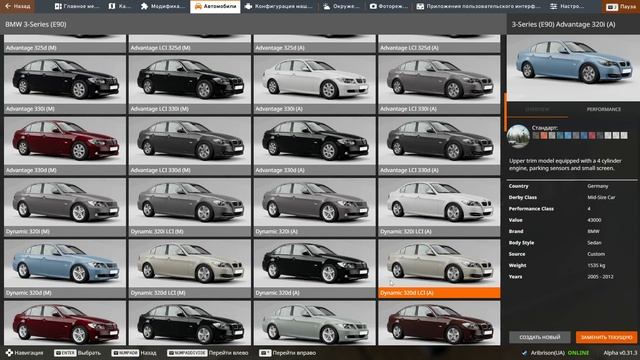
Task: Select the maroon car in bottom row
Action: (439, 323)
